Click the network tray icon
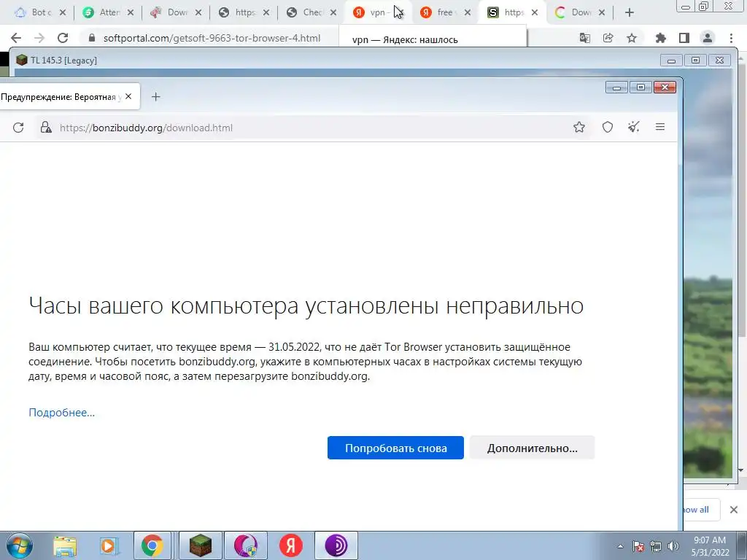Screen dimensions: 747x560 (656, 546)
